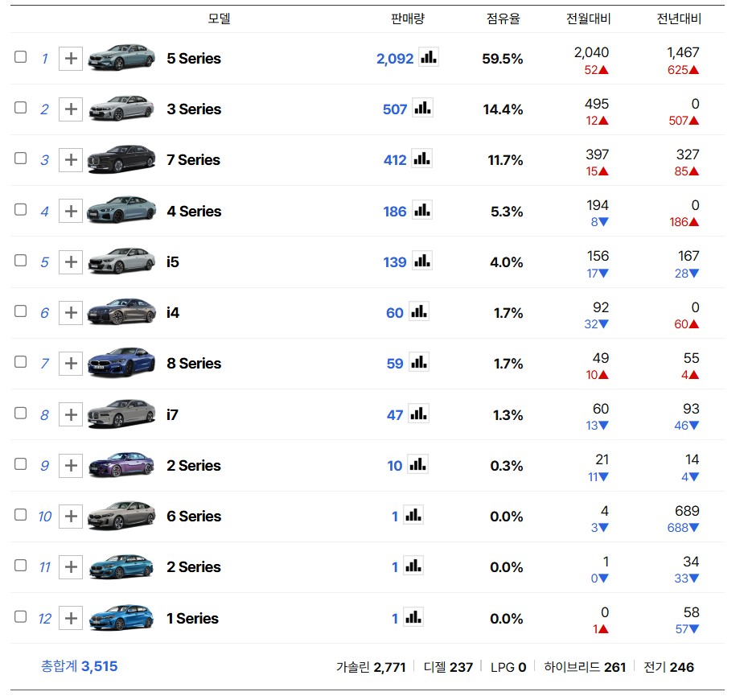Open sales chart icon for i4
This screenshot has width=744, height=700.
point(418,312)
